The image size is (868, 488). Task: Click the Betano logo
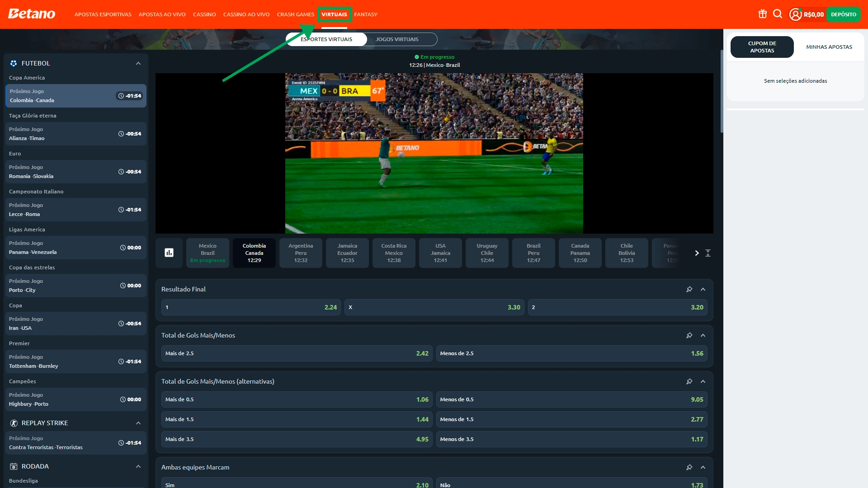pyautogui.click(x=32, y=14)
